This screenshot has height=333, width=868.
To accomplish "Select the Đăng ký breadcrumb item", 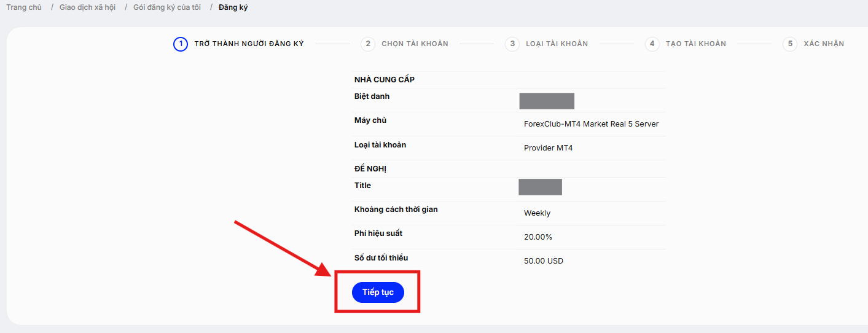I will pyautogui.click(x=233, y=7).
